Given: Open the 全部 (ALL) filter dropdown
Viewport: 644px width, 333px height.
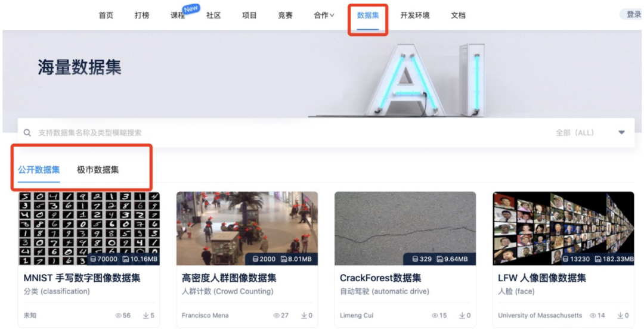Looking at the screenshot, I should point(575,133).
